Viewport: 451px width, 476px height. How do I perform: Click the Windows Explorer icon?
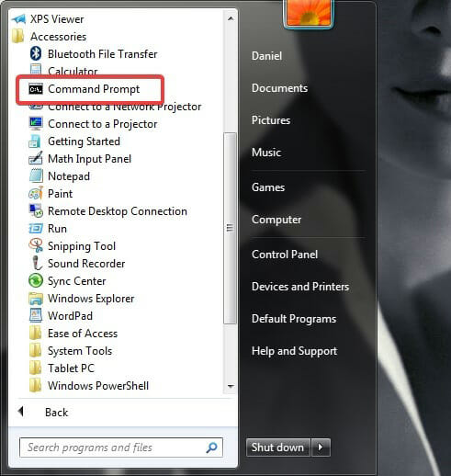point(36,299)
